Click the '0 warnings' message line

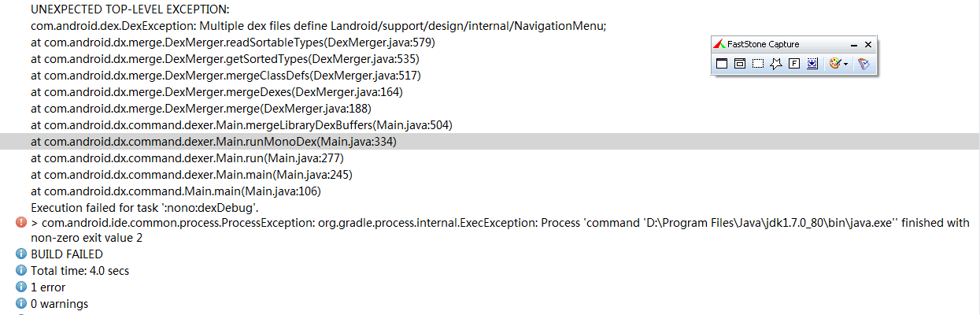point(59,304)
